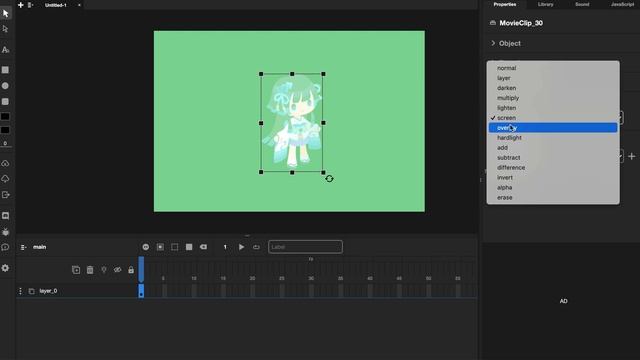The width and height of the screenshot is (640, 360).
Task: Click the delete frame icon
Action: pos(203,247)
